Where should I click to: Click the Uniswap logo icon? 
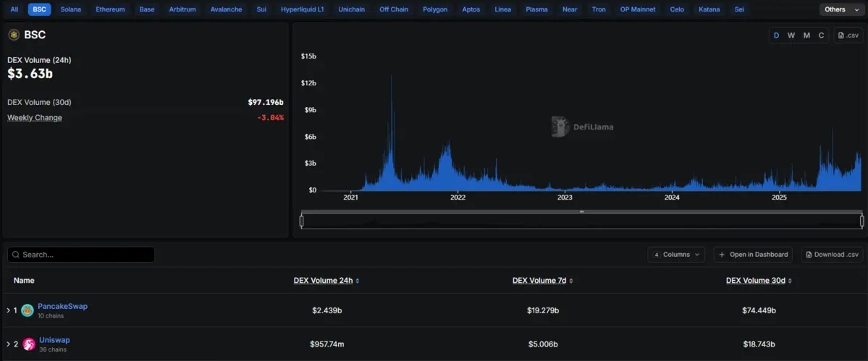[28, 344]
